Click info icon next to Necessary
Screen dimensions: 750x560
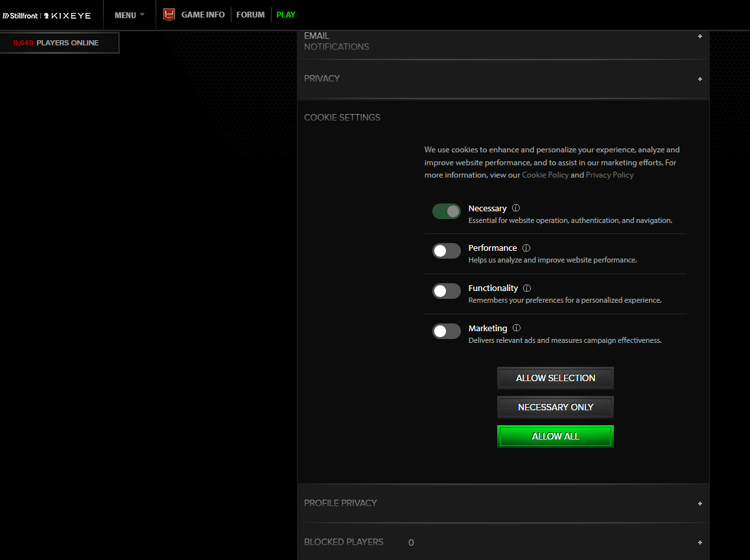(516, 208)
